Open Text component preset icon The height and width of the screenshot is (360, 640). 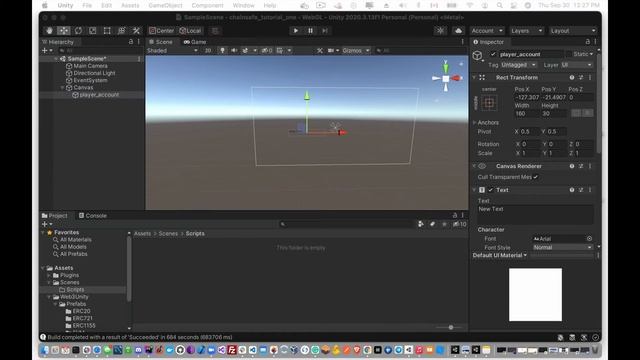581,190
